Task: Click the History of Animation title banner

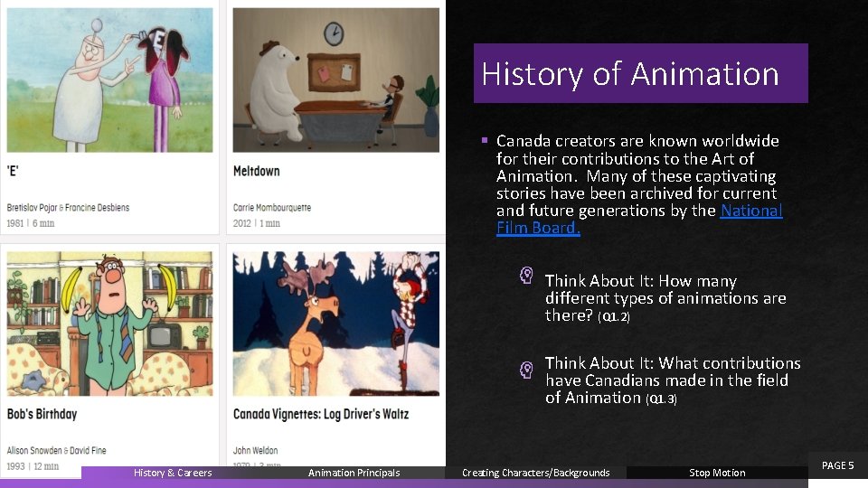Action: [640, 73]
